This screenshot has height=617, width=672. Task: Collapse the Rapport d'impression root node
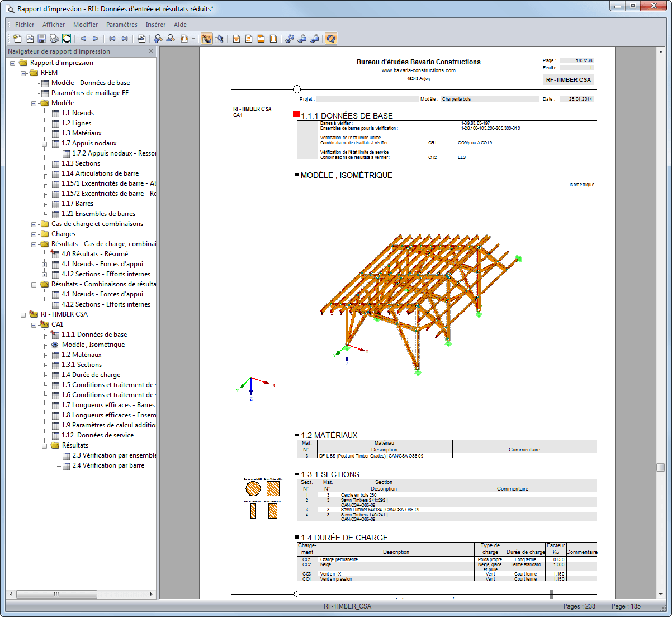(x=13, y=63)
